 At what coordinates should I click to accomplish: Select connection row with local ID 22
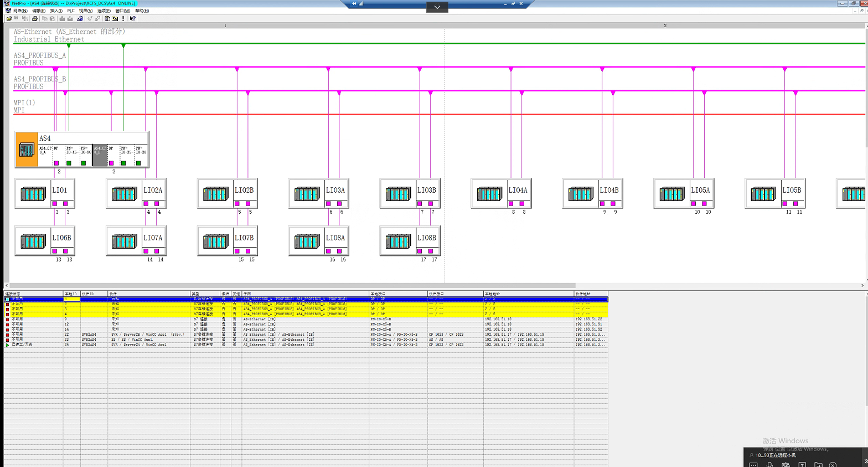tap(306, 335)
